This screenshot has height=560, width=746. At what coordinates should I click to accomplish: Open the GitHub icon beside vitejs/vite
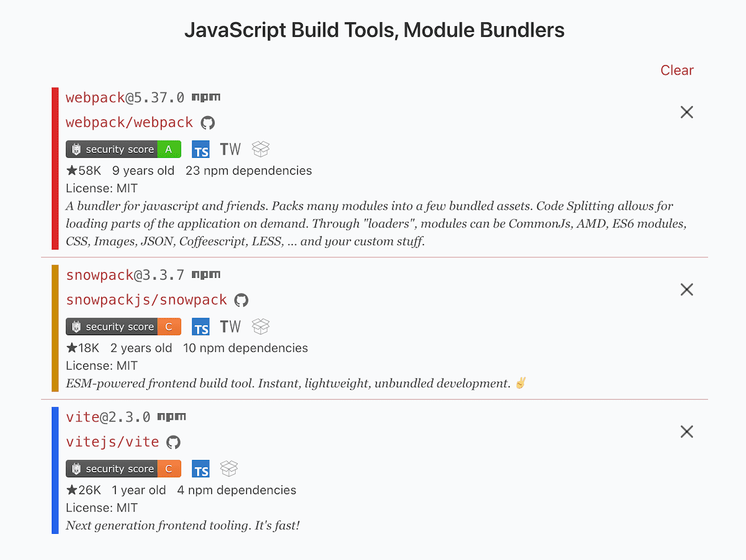click(173, 442)
